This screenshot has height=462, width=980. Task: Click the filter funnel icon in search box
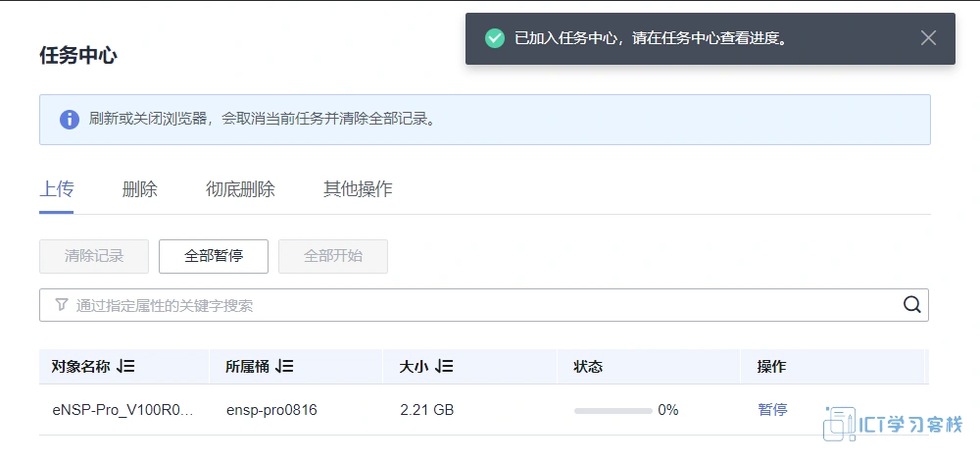(61, 305)
